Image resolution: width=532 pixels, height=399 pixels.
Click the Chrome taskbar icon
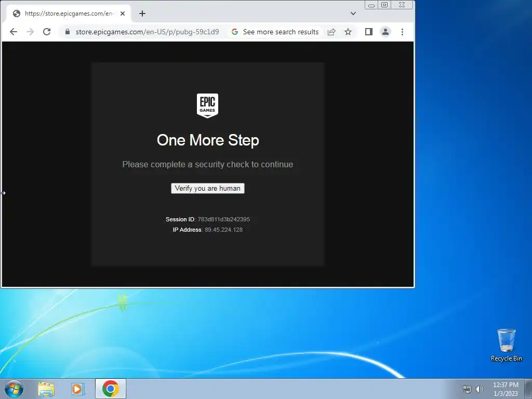111,389
